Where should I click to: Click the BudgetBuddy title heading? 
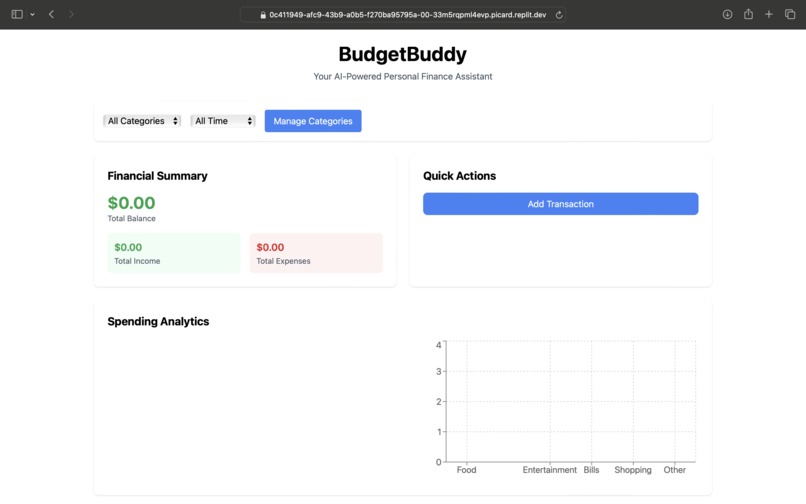[x=402, y=54]
